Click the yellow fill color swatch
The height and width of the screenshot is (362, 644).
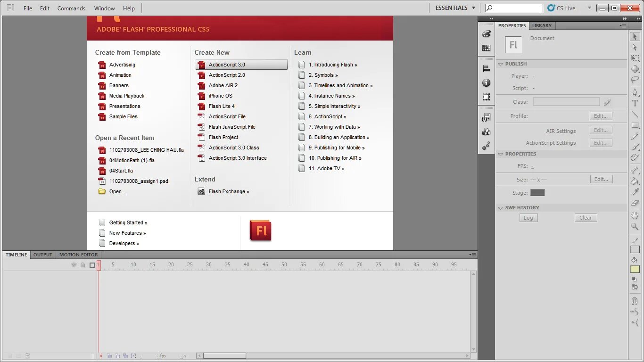[635, 270]
